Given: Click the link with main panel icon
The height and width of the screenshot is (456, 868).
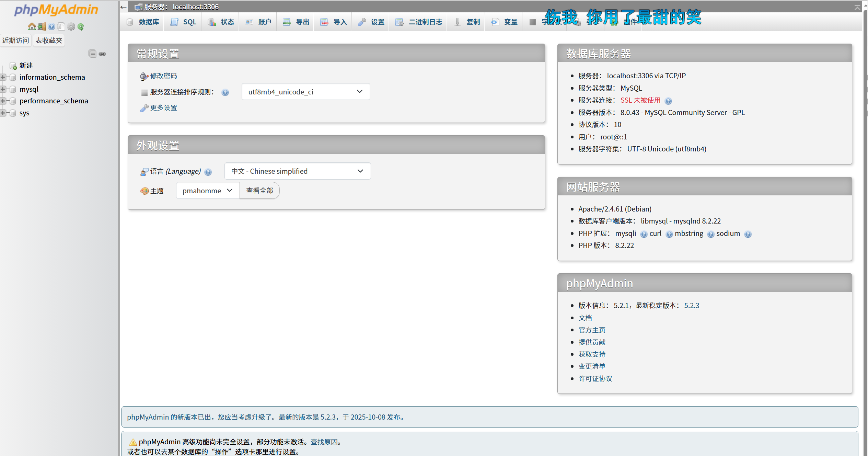Looking at the screenshot, I should 102,54.
